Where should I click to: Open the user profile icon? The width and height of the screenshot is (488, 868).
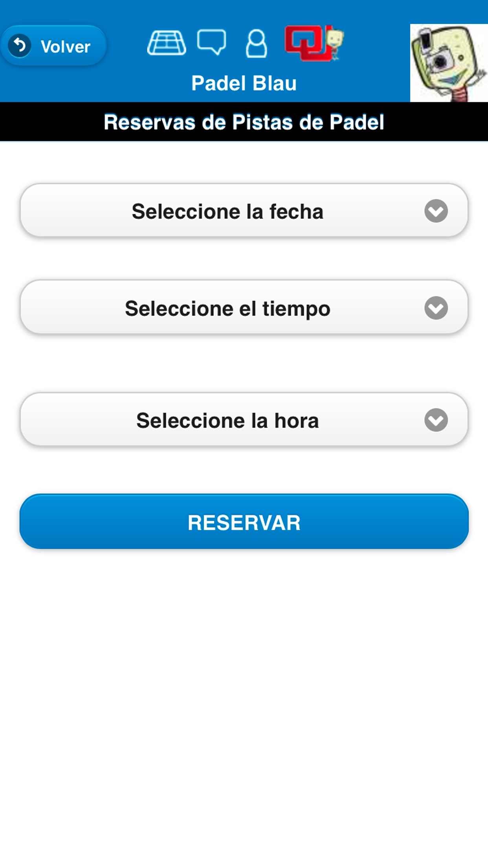[x=256, y=44]
